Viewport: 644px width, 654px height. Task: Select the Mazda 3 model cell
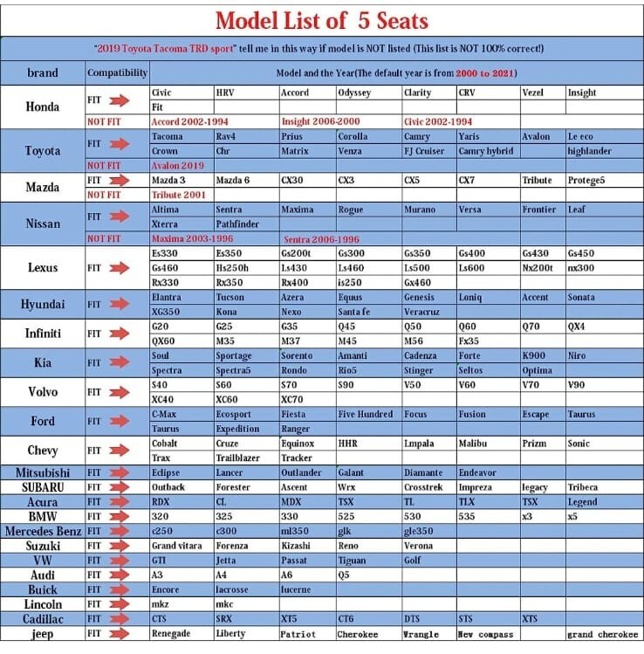click(182, 180)
